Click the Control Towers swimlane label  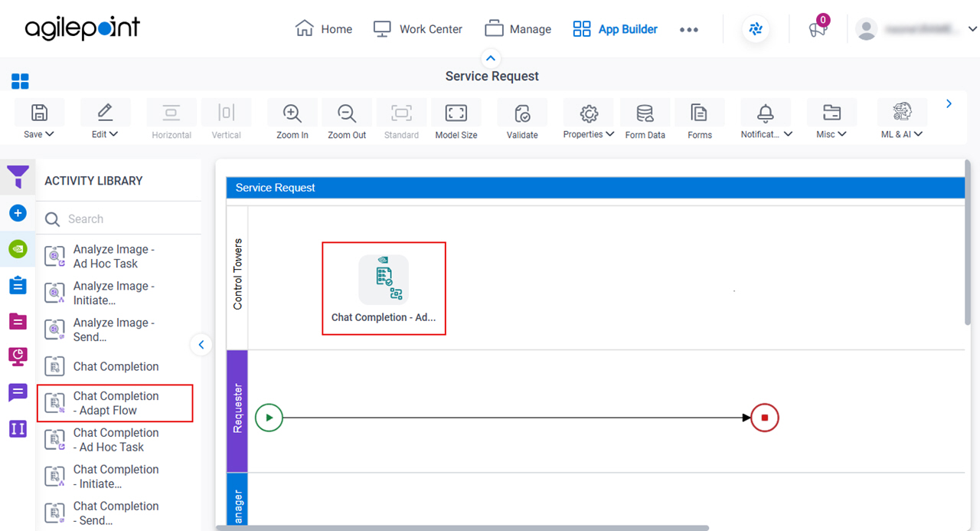point(237,274)
